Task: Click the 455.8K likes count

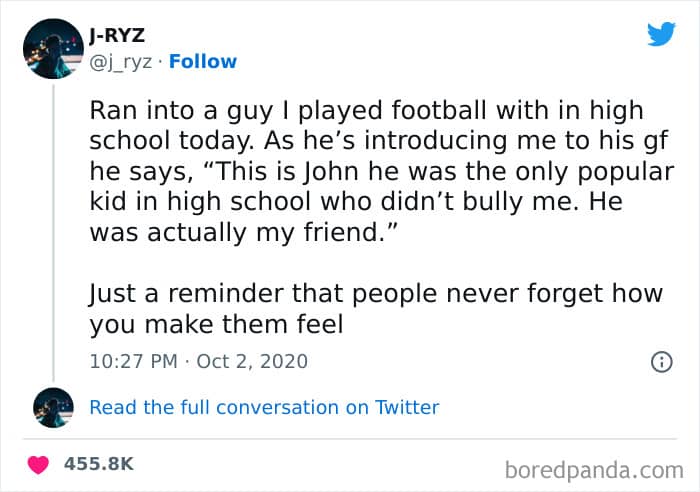Action: tap(99, 464)
